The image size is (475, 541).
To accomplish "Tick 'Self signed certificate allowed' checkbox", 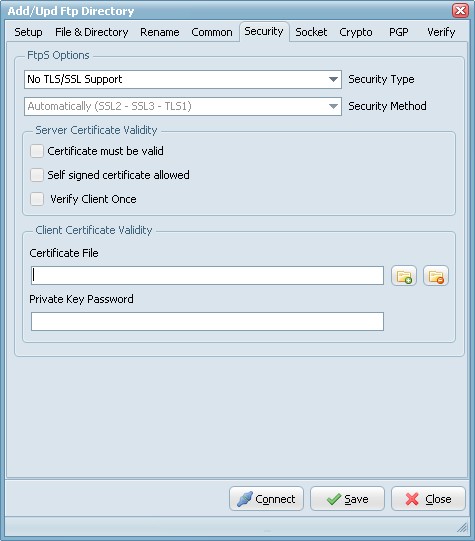I will (37, 175).
